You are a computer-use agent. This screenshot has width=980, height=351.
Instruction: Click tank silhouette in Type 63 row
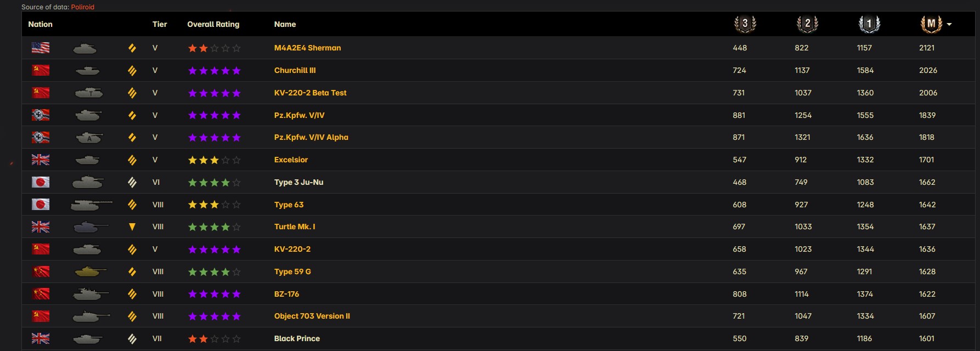tap(91, 205)
